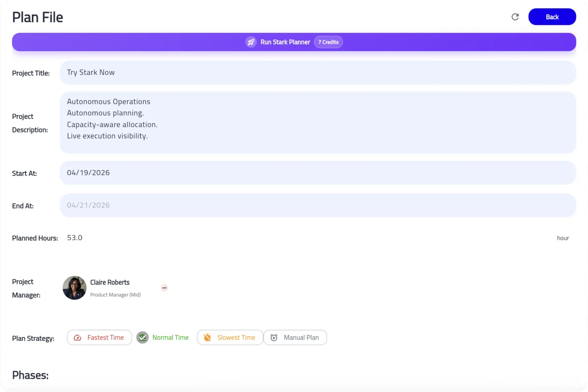This screenshot has height=392, width=588.
Task: Click the speedometer icon for Fastest Time
Action: pyautogui.click(x=77, y=338)
